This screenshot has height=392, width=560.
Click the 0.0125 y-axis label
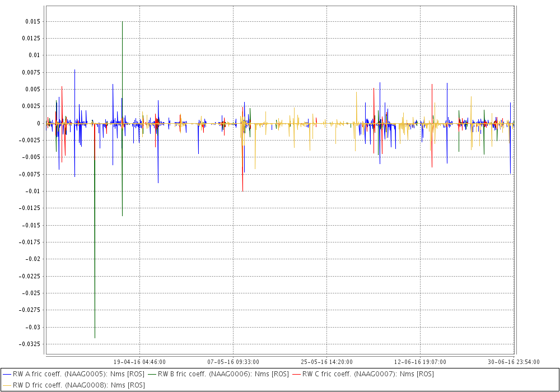coord(31,38)
